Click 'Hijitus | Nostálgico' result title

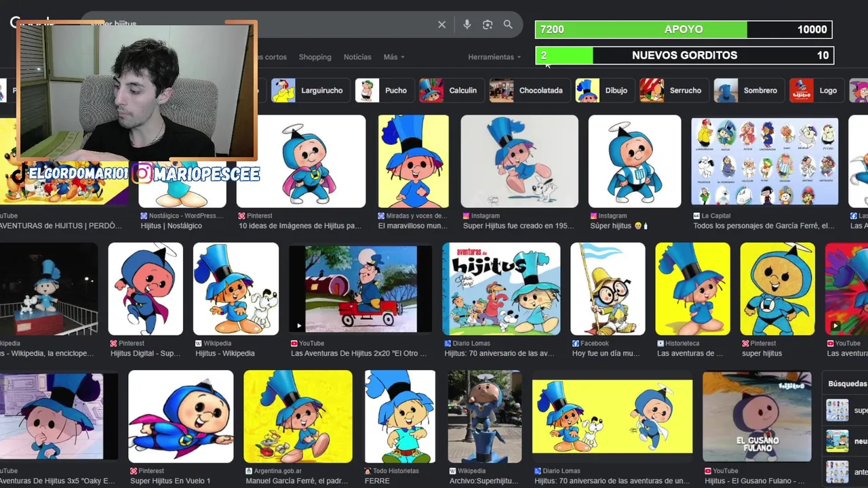[x=172, y=226]
